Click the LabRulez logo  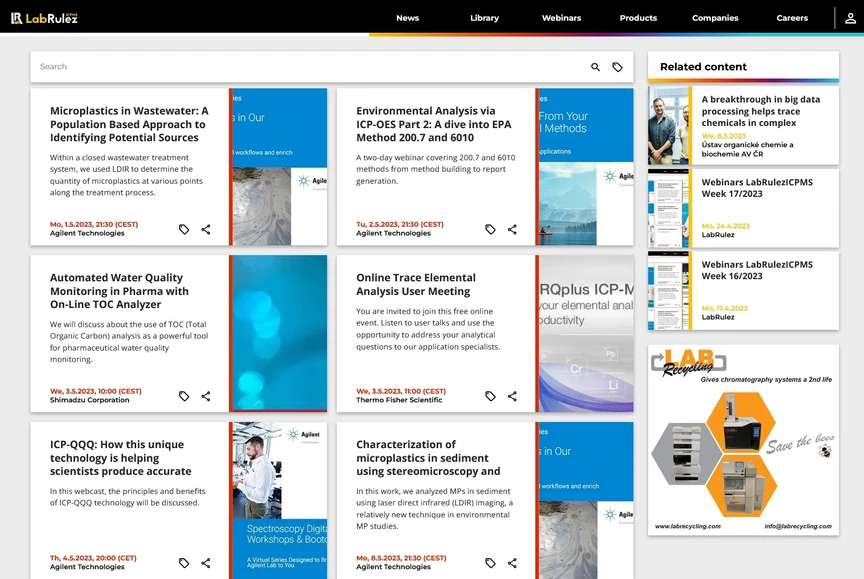(x=44, y=18)
